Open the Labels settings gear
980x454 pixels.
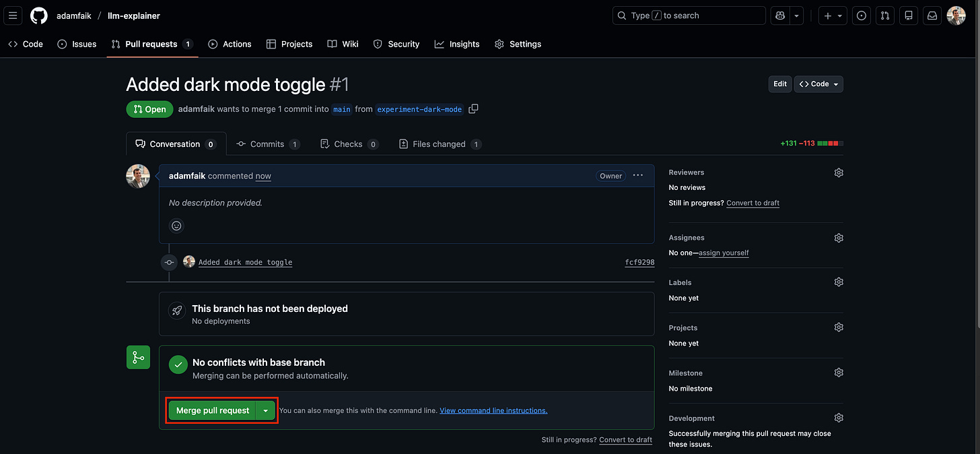tap(838, 282)
